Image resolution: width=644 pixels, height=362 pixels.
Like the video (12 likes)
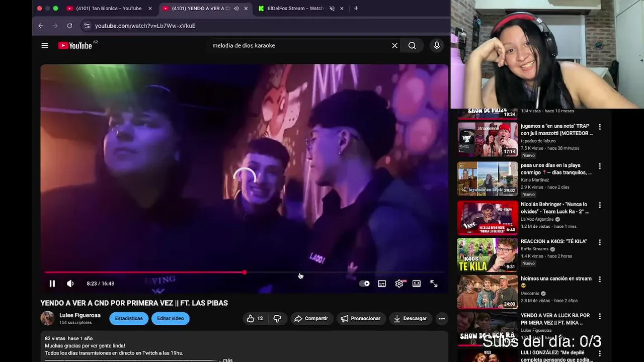[255, 318]
